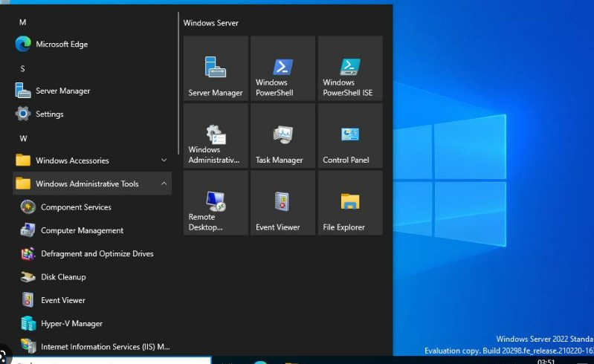The width and height of the screenshot is (594, 364).
Task: Click the Event Viewer tile
Action: pyautogui.click(x=283, y=203)
